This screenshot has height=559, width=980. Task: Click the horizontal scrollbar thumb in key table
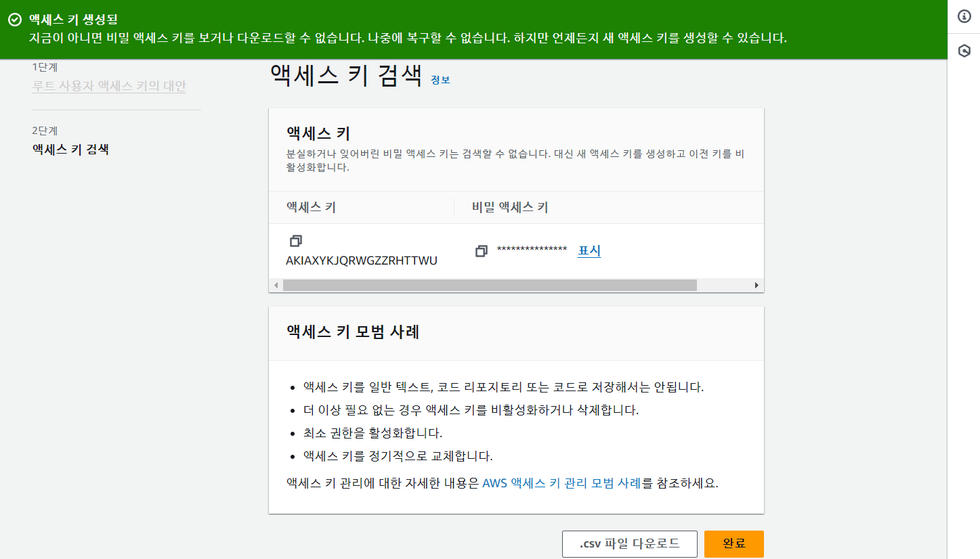coord(490,286)
